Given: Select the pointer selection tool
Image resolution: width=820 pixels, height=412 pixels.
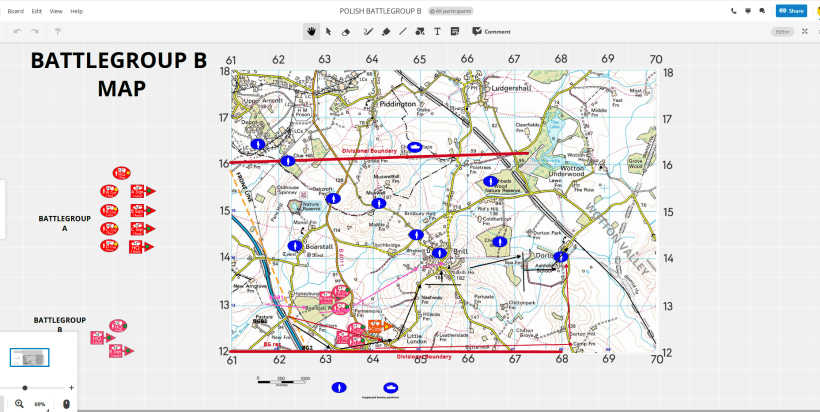Looking at the screenshot, I should coord(328,32).
